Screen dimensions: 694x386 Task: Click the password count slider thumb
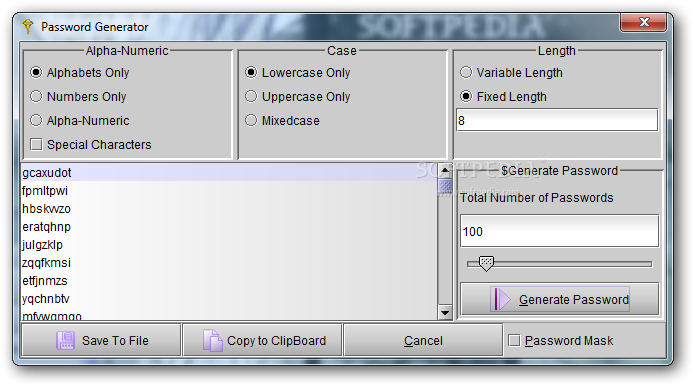(486, 263)
